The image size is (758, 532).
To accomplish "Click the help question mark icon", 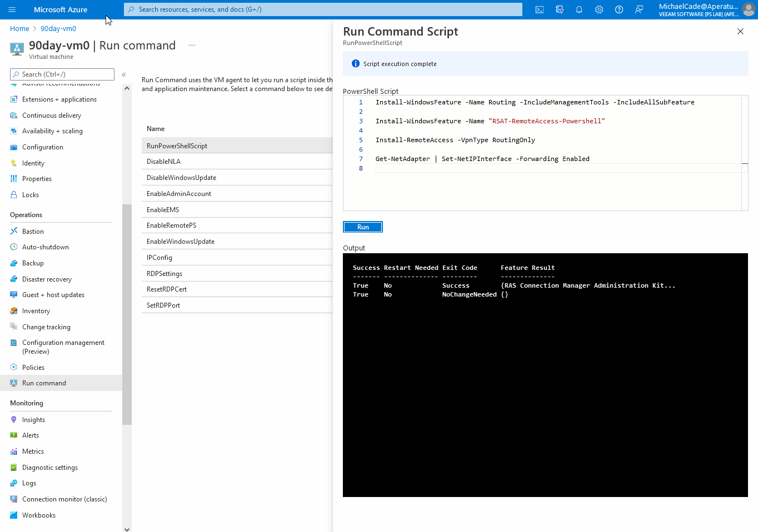I will (619, 9).
